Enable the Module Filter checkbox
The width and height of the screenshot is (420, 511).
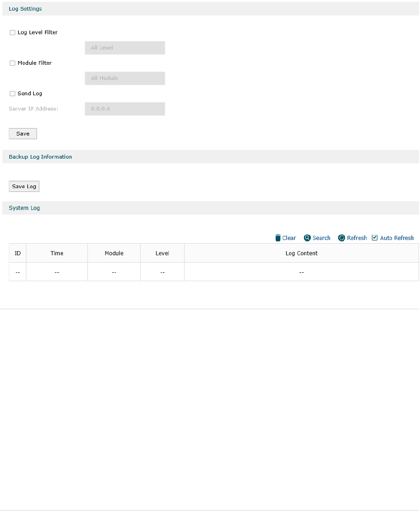(12, 63)
